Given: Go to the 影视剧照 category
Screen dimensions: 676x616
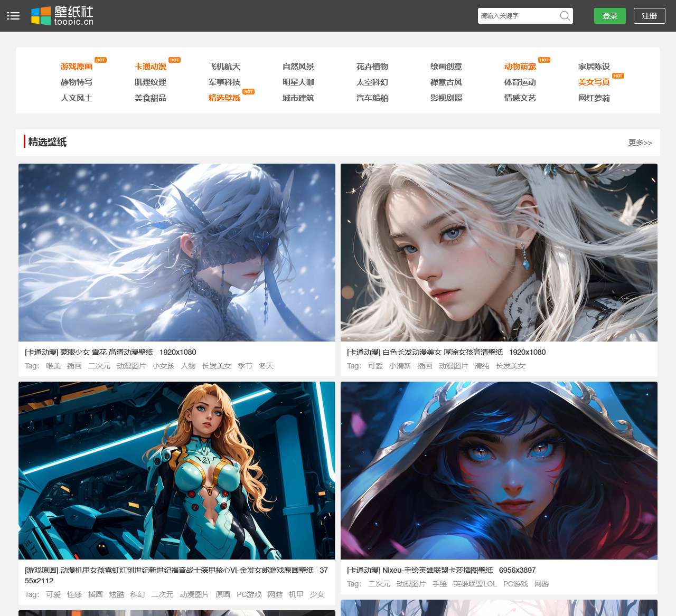Looking at the screenshot, I should coord(446,98).
